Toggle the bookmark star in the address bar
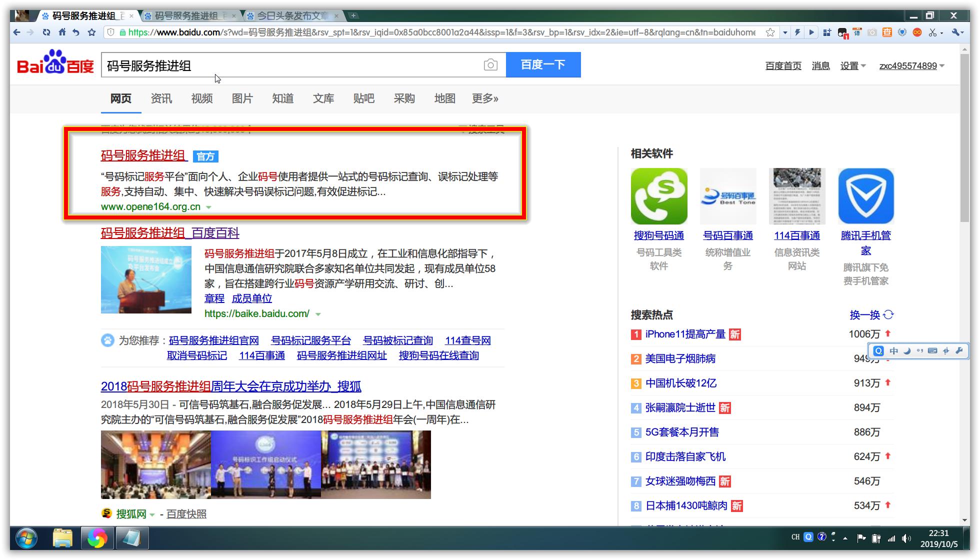This screenshot has width=980, height=560. tap(770, 32)
